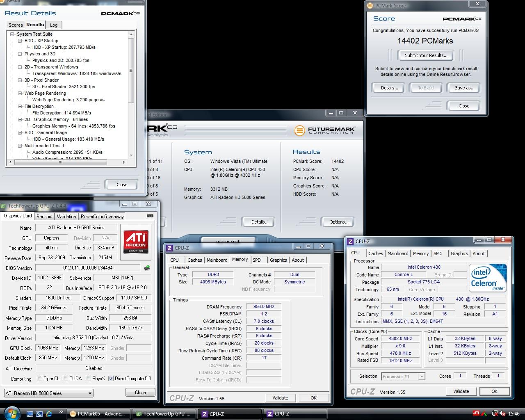The width and height of the screenshot is (525, 420).
Task: Click PCMark05 taskbar button
Action: point(98,414)
